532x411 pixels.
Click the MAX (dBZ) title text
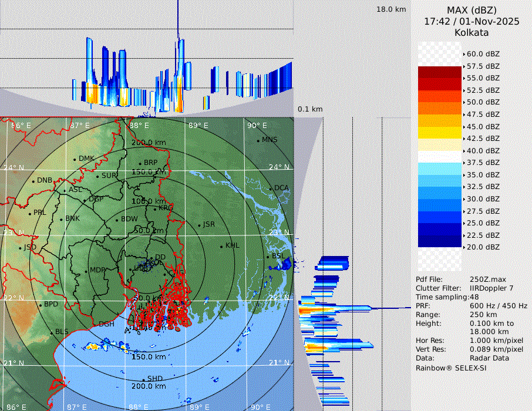[x=472, y=10]
